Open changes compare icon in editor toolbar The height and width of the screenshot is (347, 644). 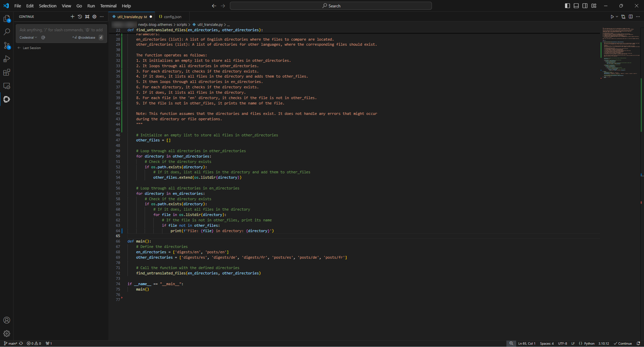click(623, 16)
